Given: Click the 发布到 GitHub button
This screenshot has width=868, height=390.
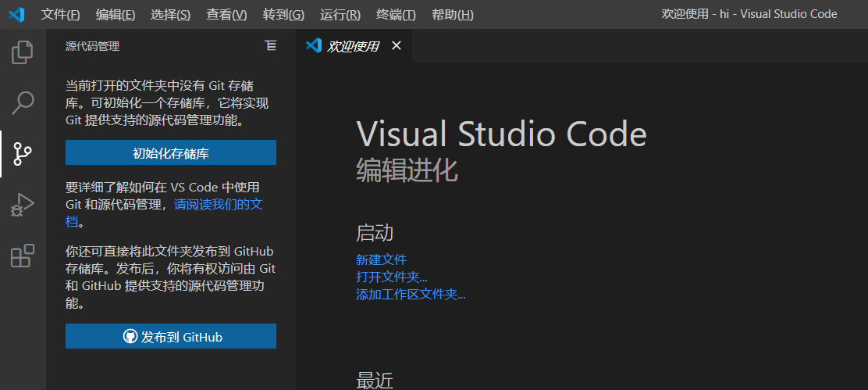Looking at the screenshot, I should (170, 336).
